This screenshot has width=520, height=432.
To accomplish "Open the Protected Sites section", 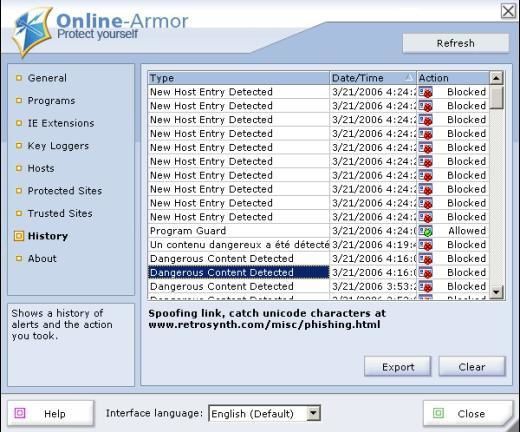I will pos(65,191).
